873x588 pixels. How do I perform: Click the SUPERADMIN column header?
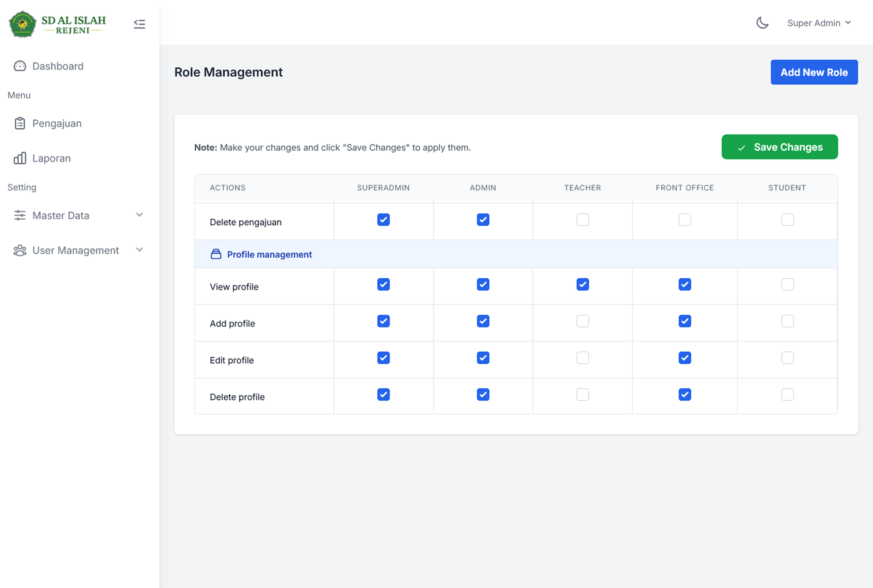[383, 188]
